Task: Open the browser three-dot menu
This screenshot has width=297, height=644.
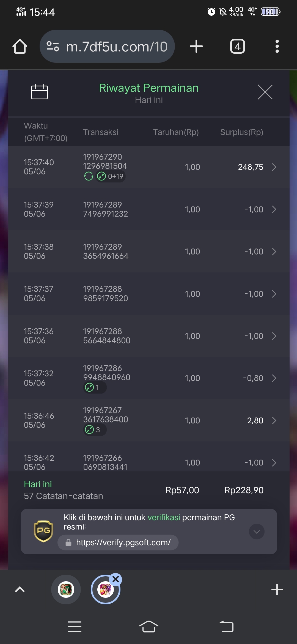Action: tap(277, 46)
